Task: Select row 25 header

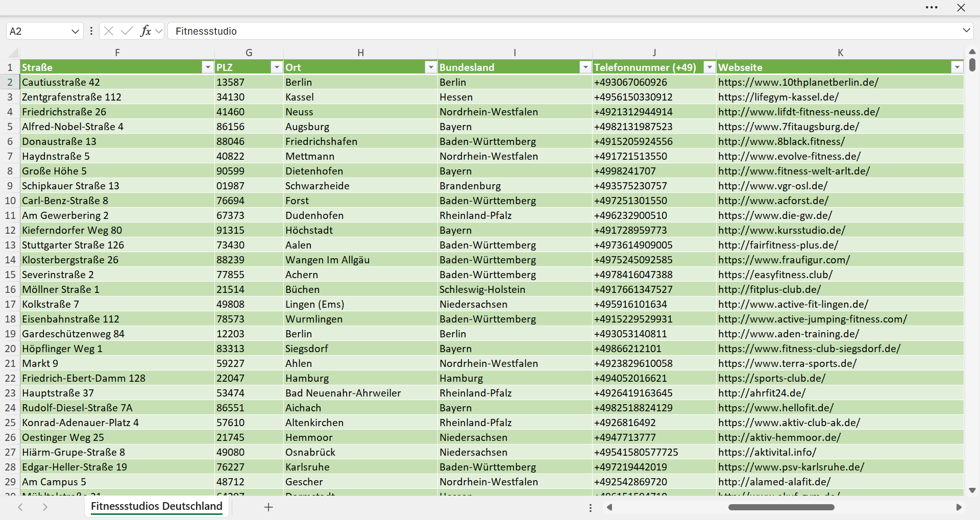Action: (x=10, y=423)
